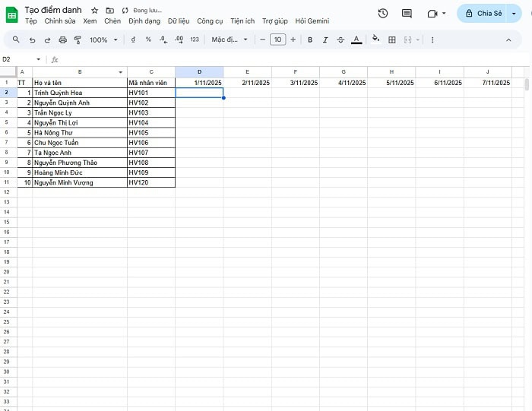This screenshot has width=532, height=411.
Task: Open the Tiện ích menu
Action: [x=242, y=21]
